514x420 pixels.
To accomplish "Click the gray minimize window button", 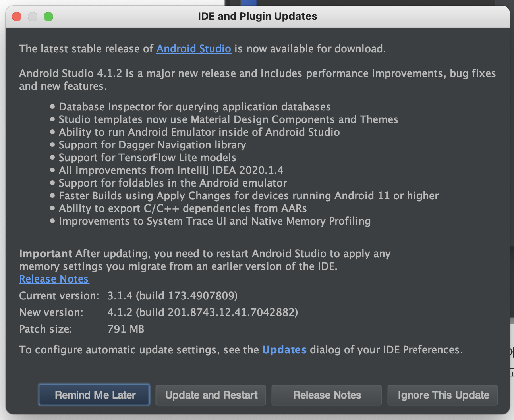I will pyautogui.click(x=33, y=16).
